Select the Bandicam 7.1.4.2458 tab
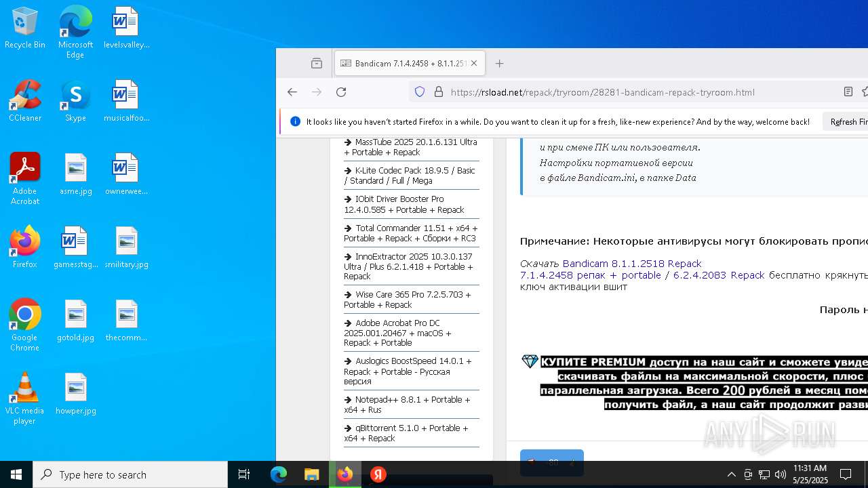868x488 pixels. coord(409,63)
